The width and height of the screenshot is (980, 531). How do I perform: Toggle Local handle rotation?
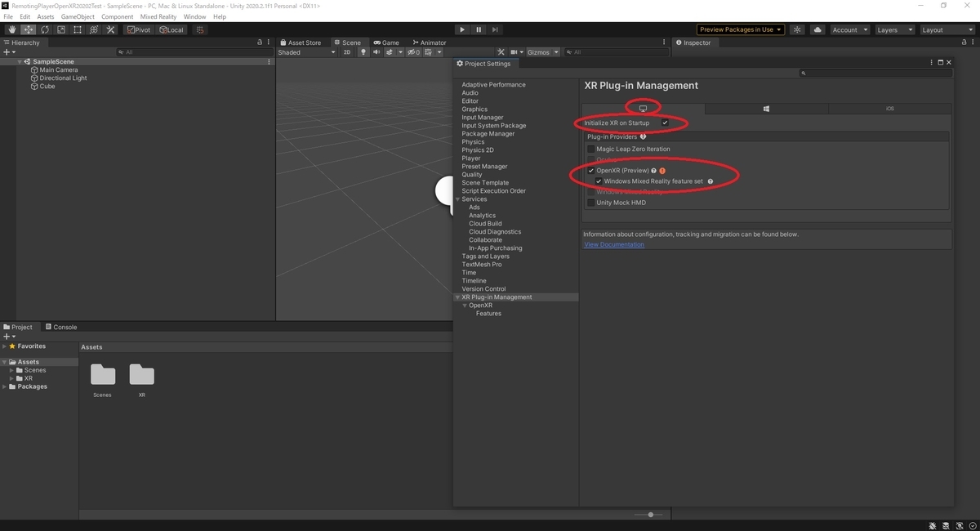click(171, 29)
